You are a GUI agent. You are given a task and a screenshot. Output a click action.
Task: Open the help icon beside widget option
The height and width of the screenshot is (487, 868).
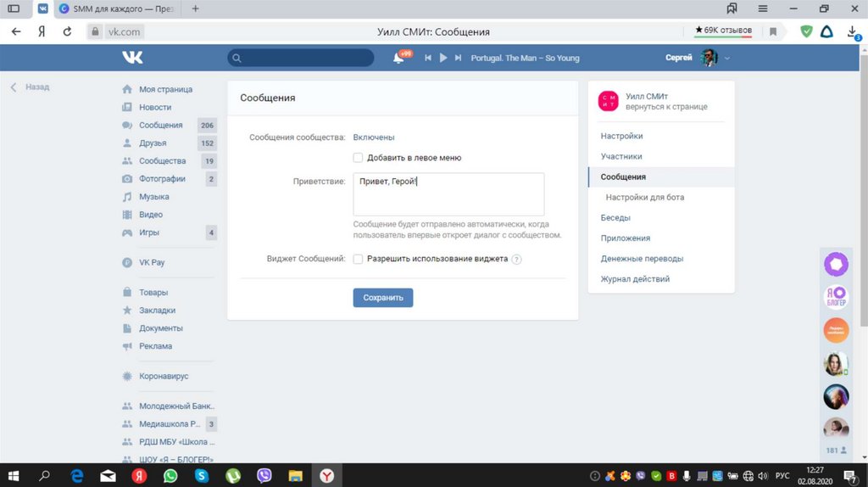(x=516, y=260)
